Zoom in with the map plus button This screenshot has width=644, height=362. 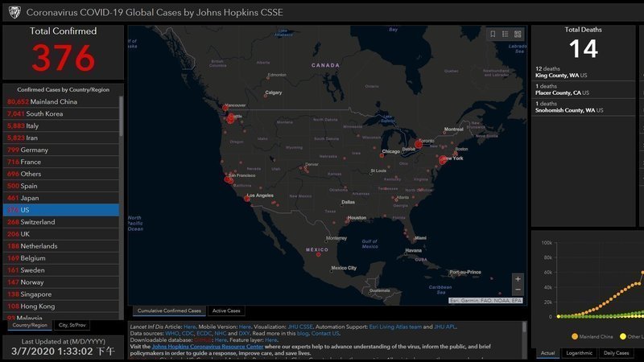[518, 279]
